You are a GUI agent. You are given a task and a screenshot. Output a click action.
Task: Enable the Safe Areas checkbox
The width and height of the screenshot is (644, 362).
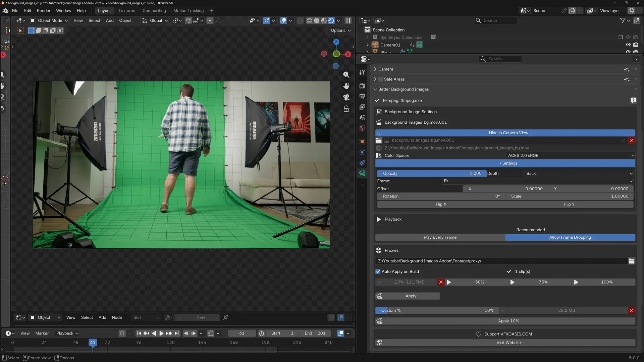(380, 79)
